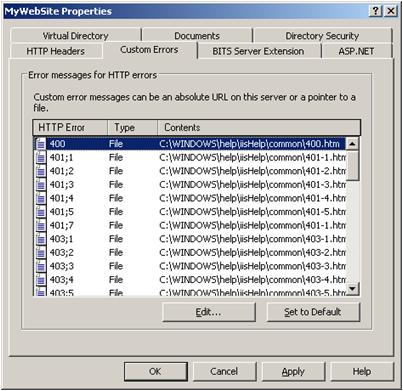Click the scroll down arrow of the error list
The image size is (403, 391).
coord(353,289)
